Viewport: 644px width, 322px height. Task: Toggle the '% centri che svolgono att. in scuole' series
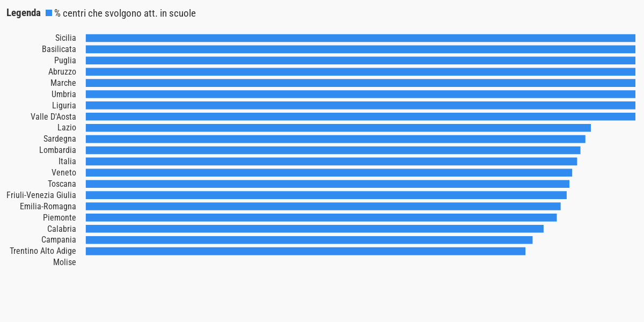tap(125, 13)
